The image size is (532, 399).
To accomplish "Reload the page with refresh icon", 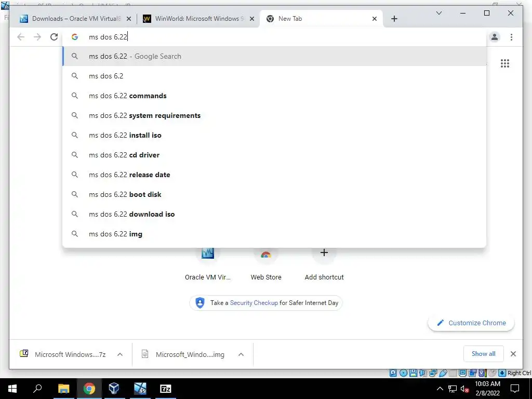I will (x=54, y=37).
